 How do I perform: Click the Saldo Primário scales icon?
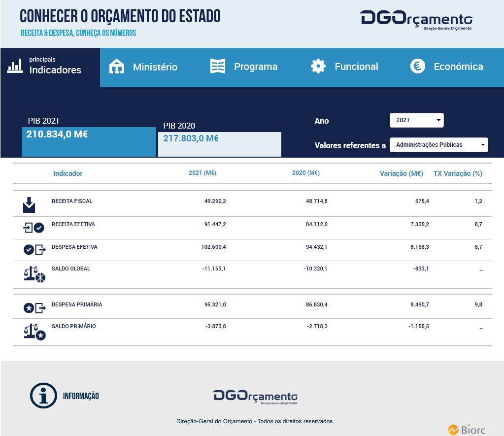click(34, 331)
